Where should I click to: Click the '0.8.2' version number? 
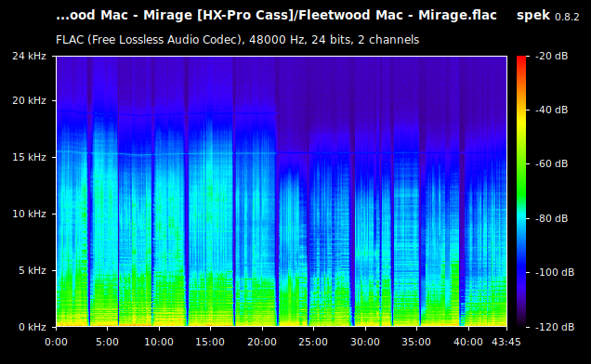coord(567,17)
